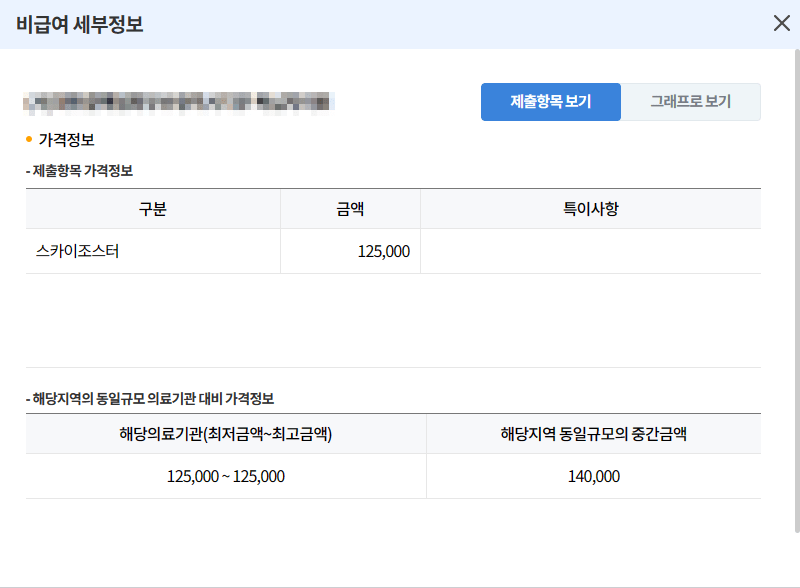This screenshot has width=800, height=588.
Task: Click the X icon at top right
Action: tap(782, 23)
